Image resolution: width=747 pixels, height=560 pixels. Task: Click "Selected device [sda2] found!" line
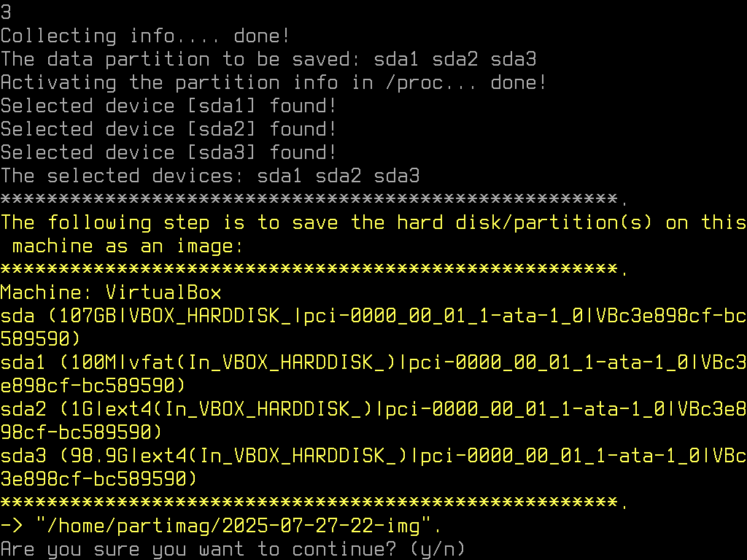[x=169, y=129]
